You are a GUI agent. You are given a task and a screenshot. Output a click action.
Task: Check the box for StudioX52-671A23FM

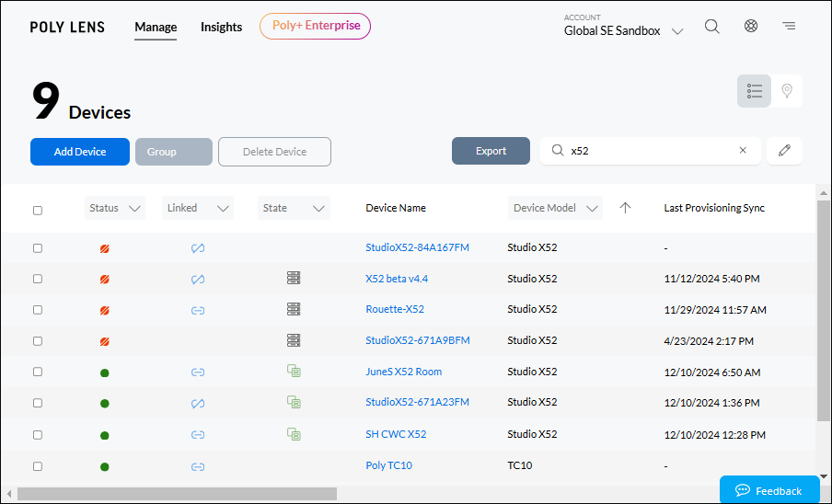(x=38, y=403)
